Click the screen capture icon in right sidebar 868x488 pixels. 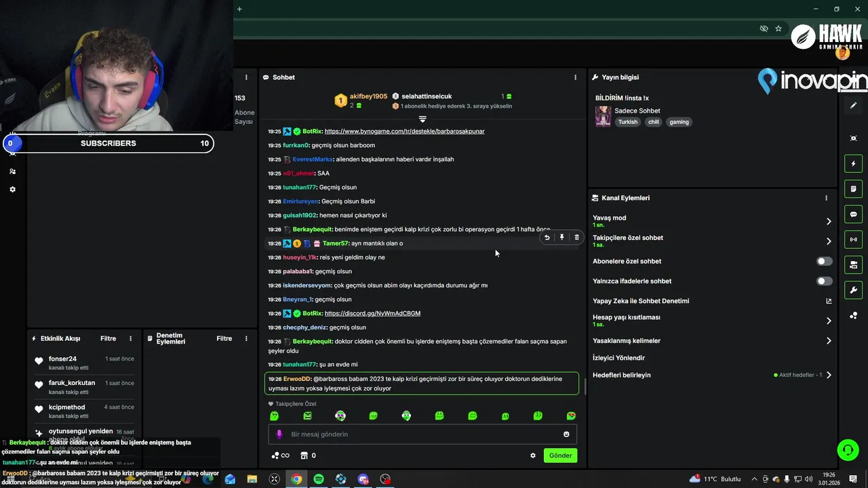(853, 138)
